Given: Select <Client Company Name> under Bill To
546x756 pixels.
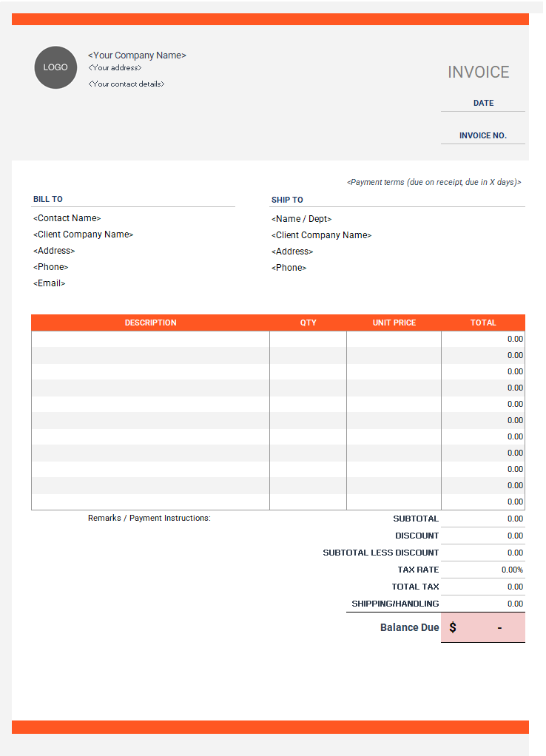Looking at the screenshot, I should point(83,234).
